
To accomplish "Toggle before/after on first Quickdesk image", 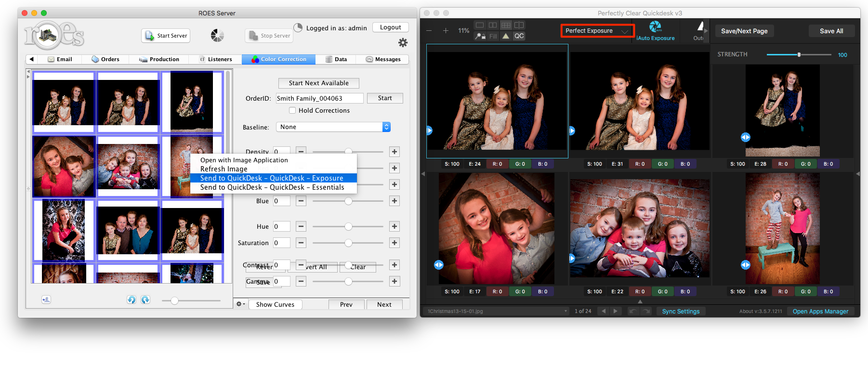I will [429, 130].
